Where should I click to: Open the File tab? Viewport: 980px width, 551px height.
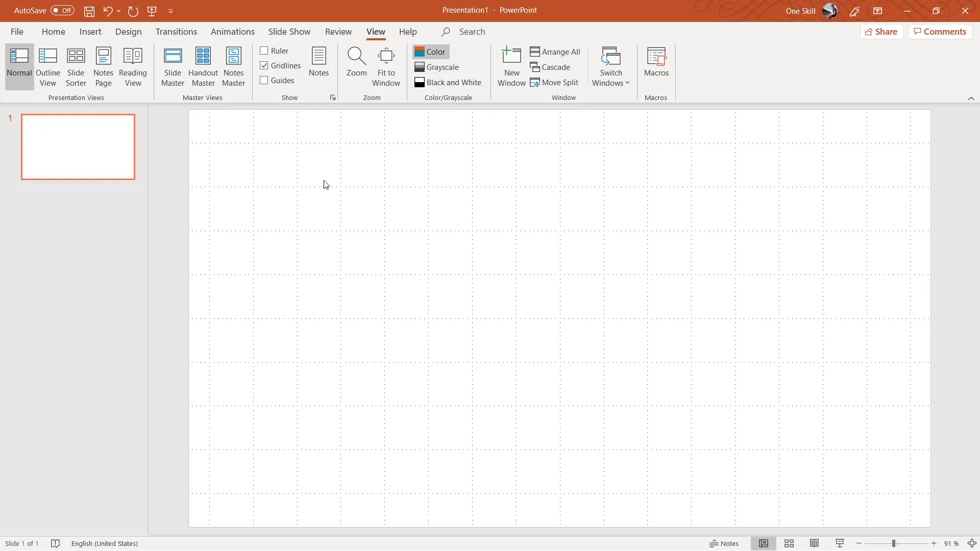(x=17, y=32)
